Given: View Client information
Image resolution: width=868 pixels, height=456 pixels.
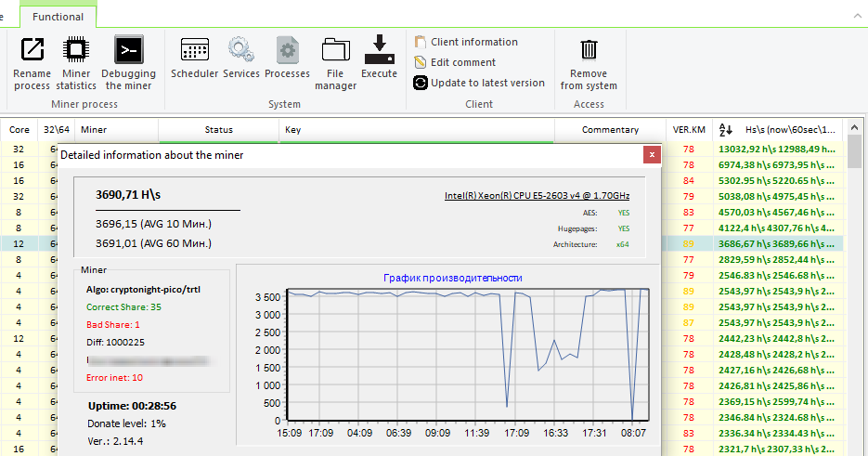Looking at the screenshot, I should [465, 42].
